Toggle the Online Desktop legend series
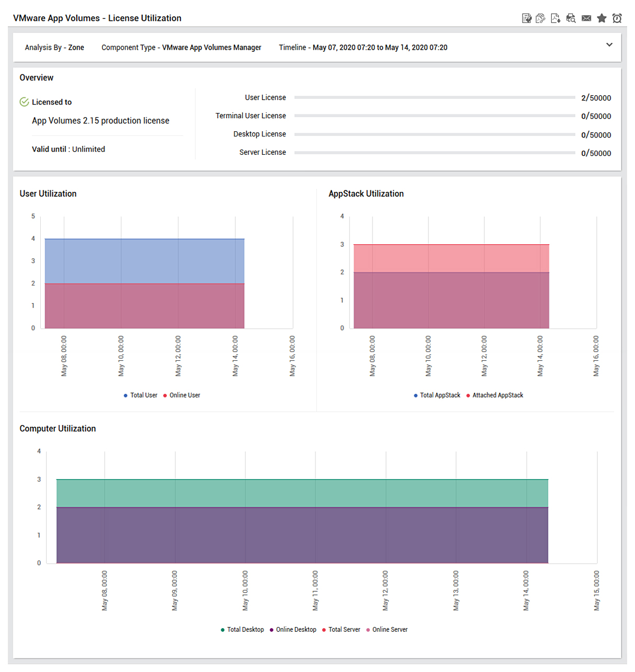Viewport: 635px width, 672px height. tap(293, 630)
